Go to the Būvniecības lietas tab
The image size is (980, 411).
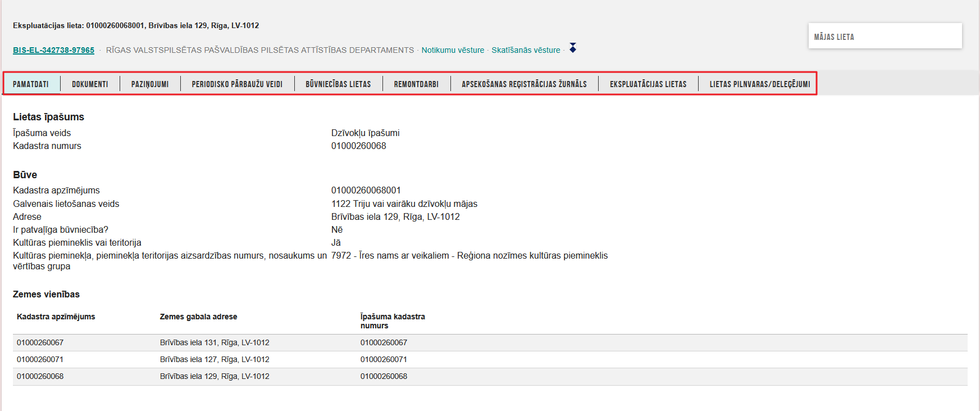click(338, 84)
